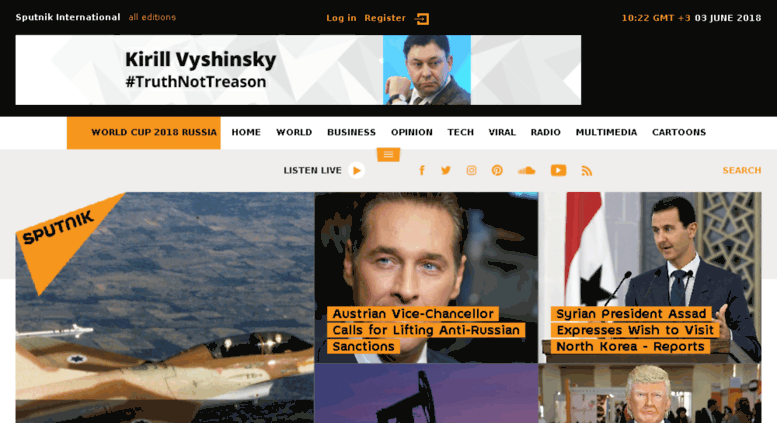Viewport: 777px width, 423px height.
Task: Open the Multimedia menu section
Action: [x=606, y=132]
